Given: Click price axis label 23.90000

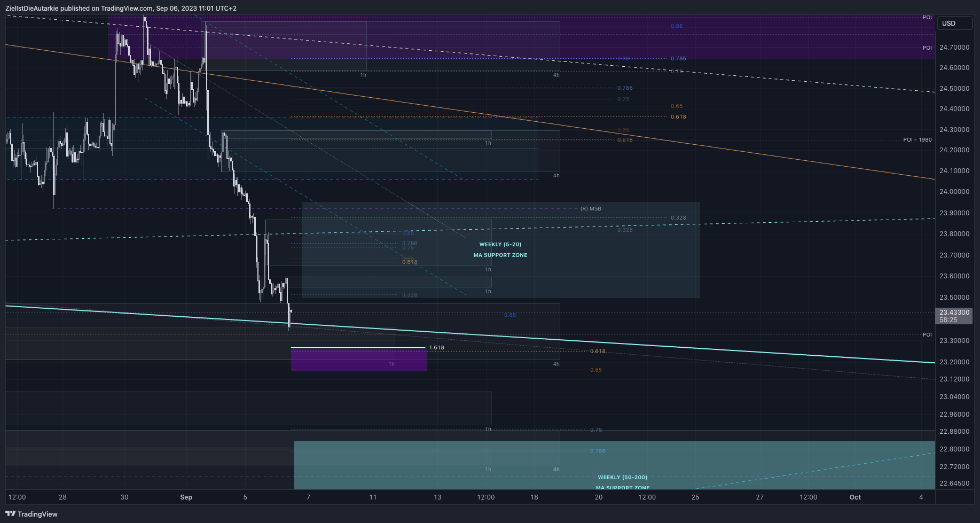Looking at the screenshot, I should click(954, 213).
